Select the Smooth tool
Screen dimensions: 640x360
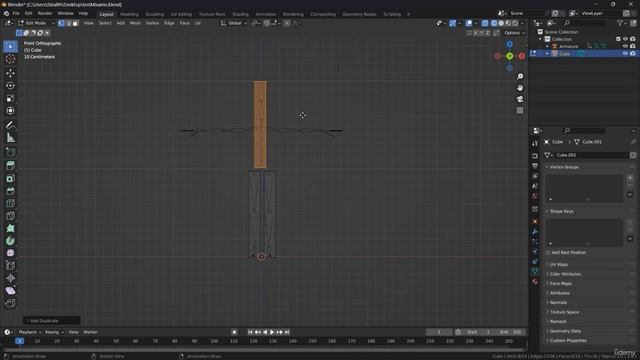(x=10, y=253)
